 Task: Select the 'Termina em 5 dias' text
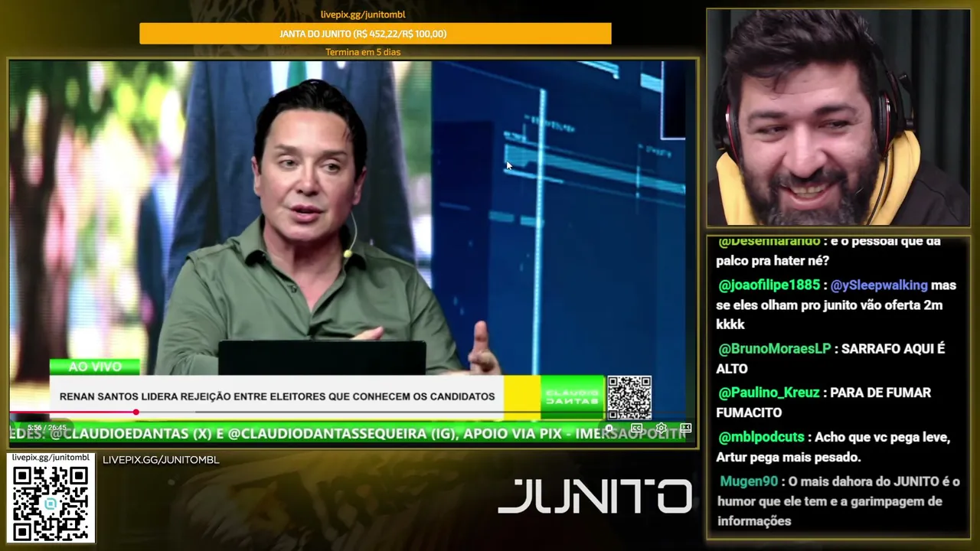point(363,52)
